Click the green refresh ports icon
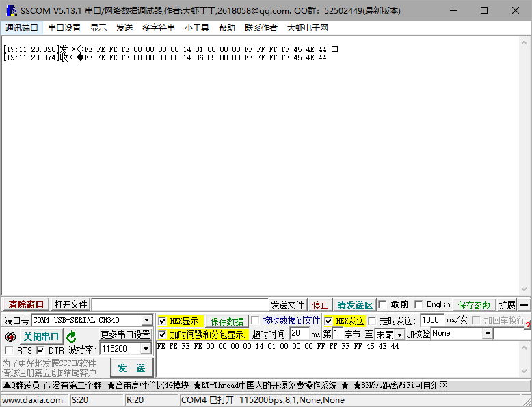532x407 pixels. pyautogui.click(x=71, y=337)
